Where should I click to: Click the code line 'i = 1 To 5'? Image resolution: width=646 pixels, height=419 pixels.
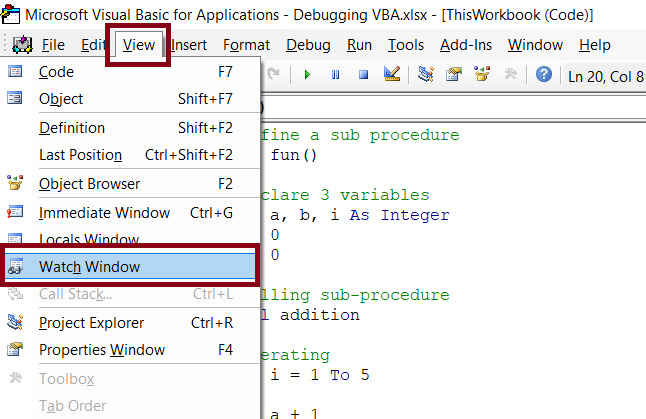tap(320, 375)
